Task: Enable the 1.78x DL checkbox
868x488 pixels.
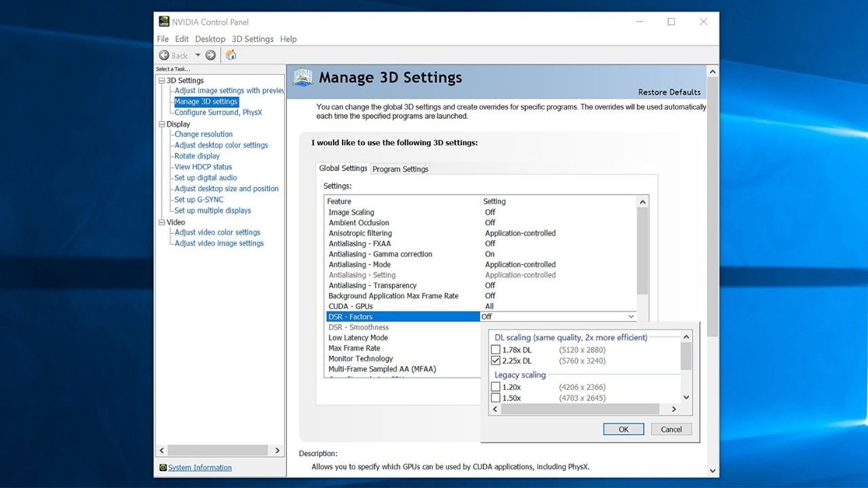Action: tap(496, 350)
